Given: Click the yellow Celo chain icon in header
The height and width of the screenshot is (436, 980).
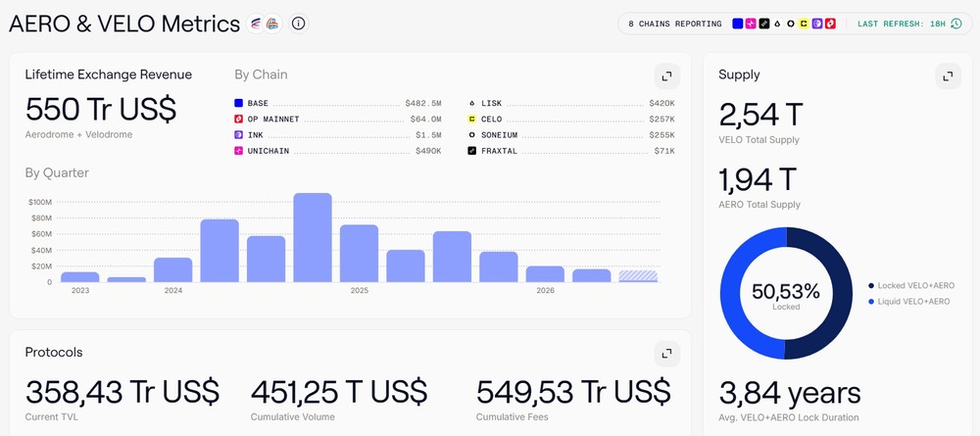Looking at the screenshot, I should (804, 24).
